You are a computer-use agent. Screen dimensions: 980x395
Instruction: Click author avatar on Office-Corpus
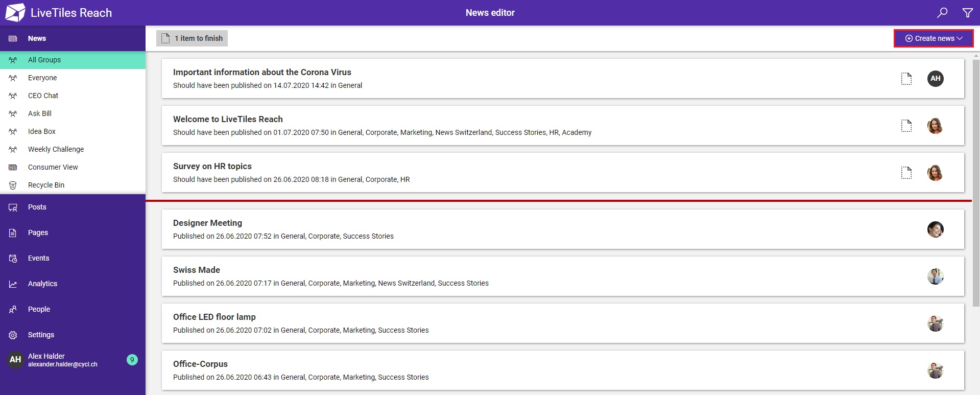pos(935,370)
